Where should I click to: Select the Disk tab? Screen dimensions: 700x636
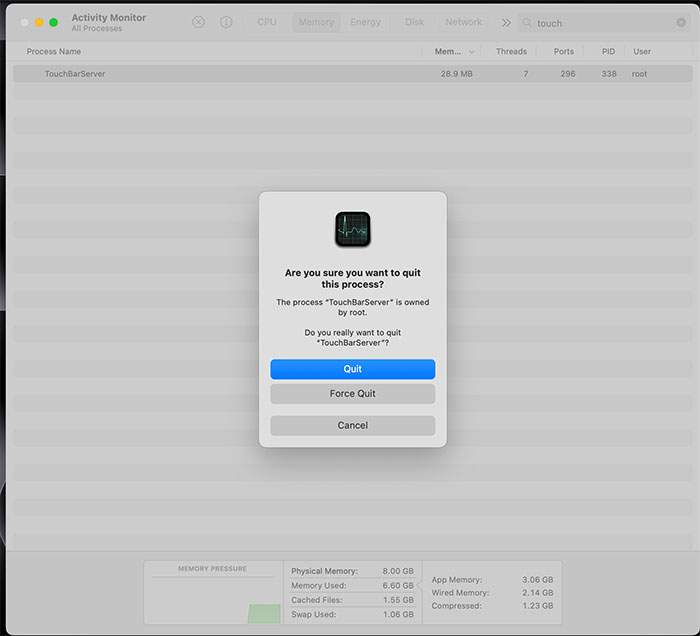[414, 22]
